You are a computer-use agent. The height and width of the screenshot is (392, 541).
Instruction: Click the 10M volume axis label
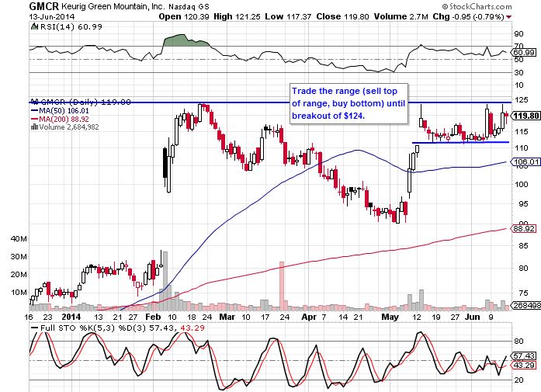point(19,293)
